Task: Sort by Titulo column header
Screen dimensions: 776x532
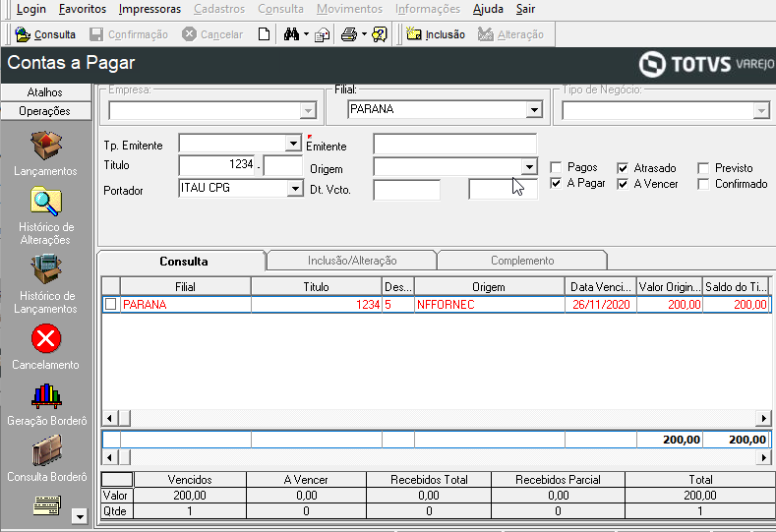Action: pyautogui.click(x=317, y=287)
